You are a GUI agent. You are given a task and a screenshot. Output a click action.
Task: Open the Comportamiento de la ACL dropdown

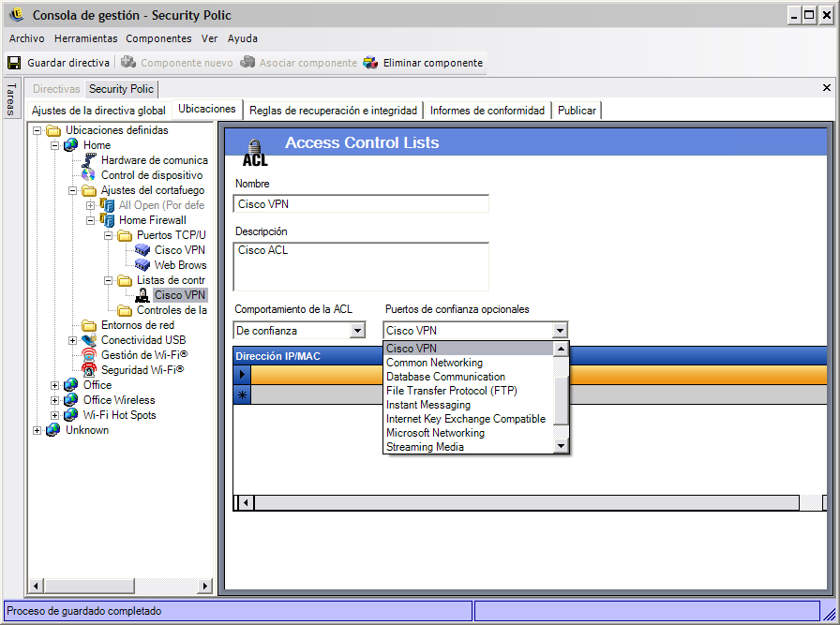pos(356,330)
